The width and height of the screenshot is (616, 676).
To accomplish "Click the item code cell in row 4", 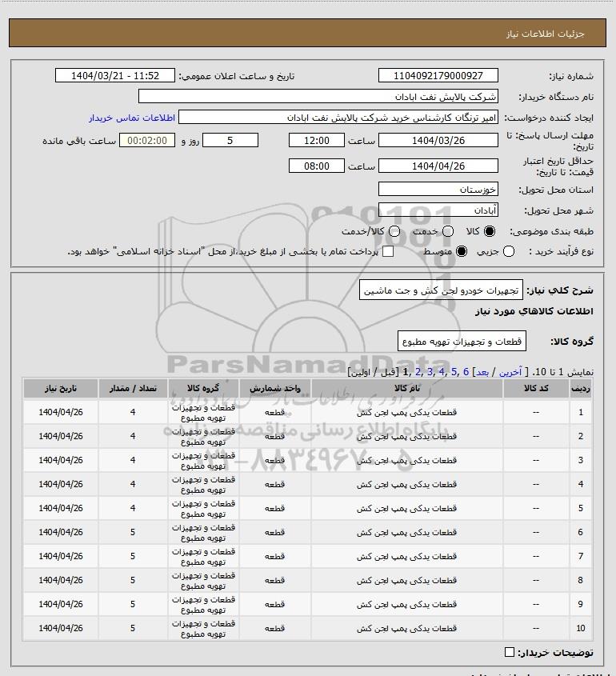I will tap(536, 485).
